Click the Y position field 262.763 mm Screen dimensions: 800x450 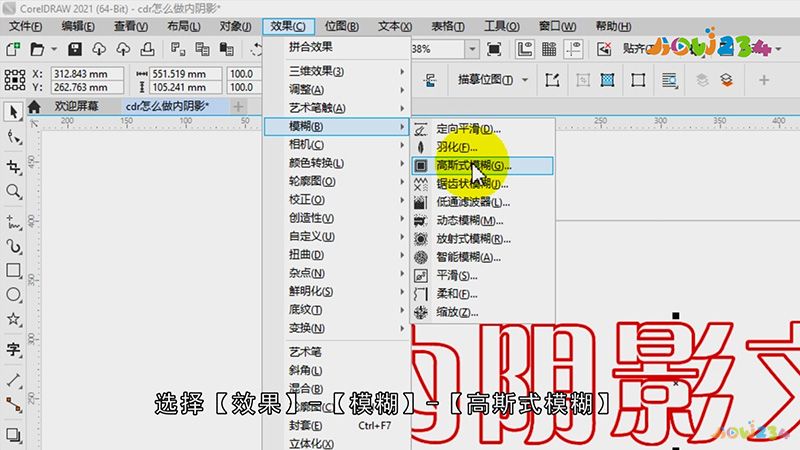87,87
